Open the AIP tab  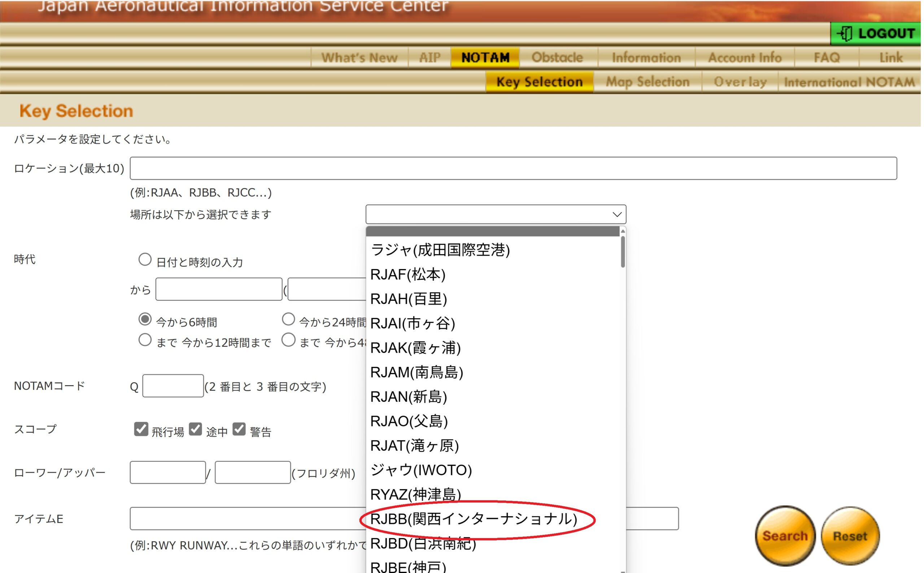(x=430, y=58)
